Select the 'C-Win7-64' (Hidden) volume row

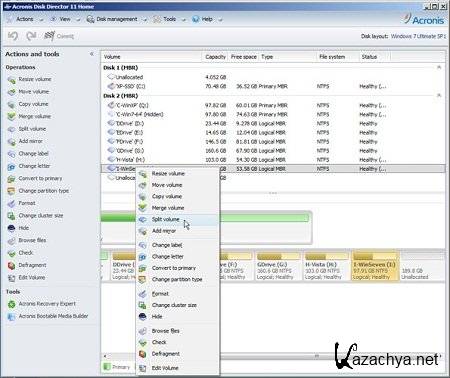pyautogui.click(x=273, y=114)
